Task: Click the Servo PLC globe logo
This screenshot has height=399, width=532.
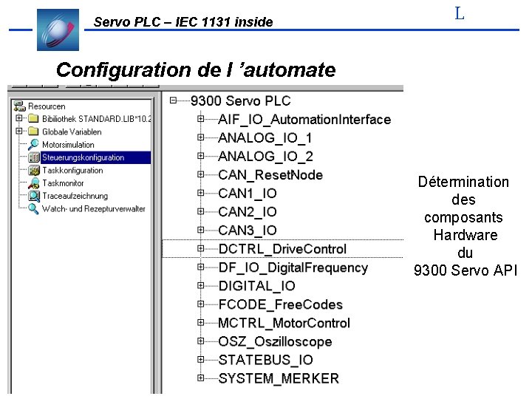Action: [x=58, y=30]
